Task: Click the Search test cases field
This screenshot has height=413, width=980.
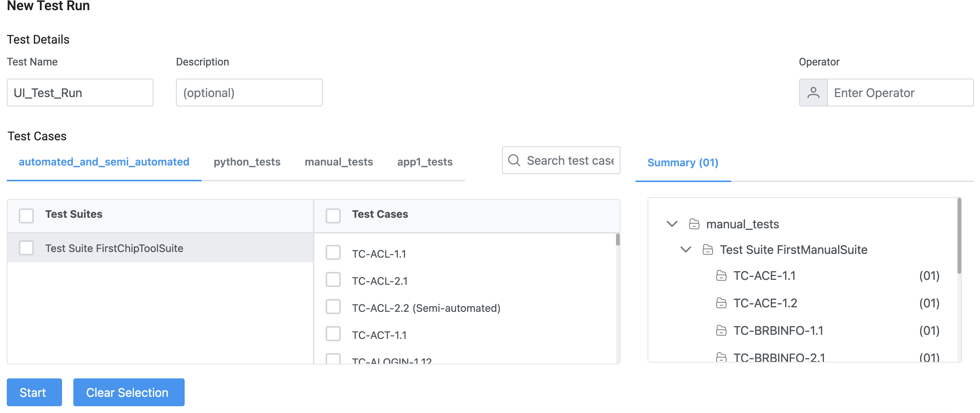Action: click(561, 160)
